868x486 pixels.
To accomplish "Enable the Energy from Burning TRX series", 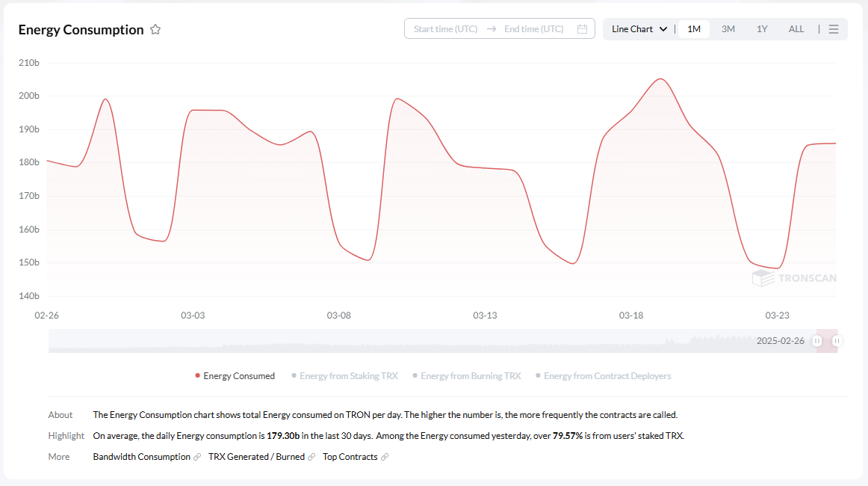I will pyautogui.click(x=467, y=376).
